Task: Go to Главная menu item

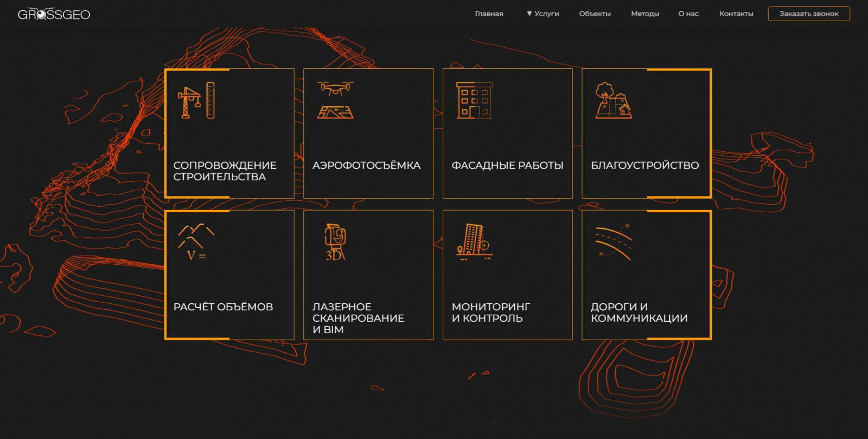Action: coord(489,14)
